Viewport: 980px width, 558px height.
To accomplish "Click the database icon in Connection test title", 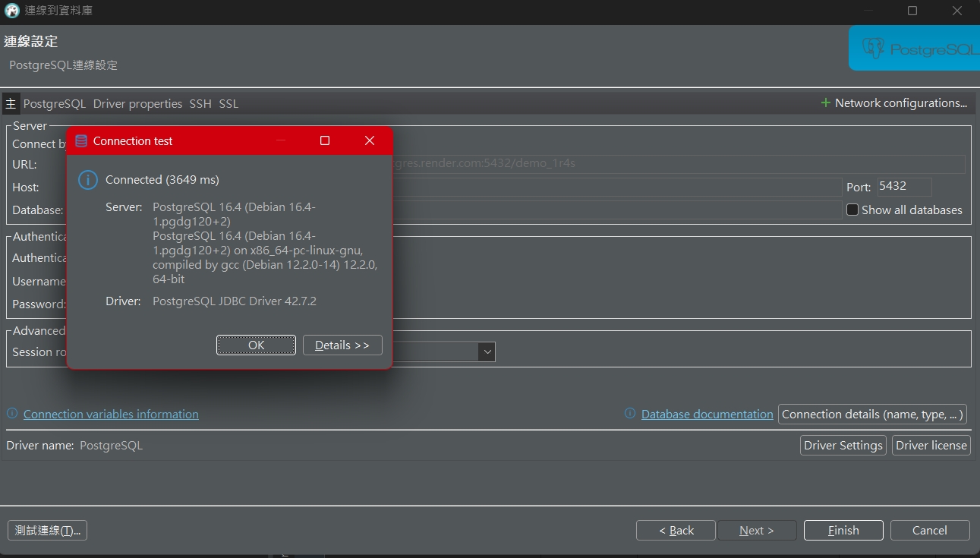I will 81,141.
